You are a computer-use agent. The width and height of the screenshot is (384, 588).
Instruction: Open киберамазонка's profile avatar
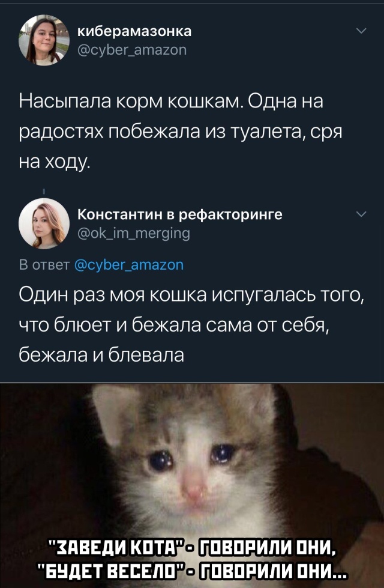[x=44, y=40]
